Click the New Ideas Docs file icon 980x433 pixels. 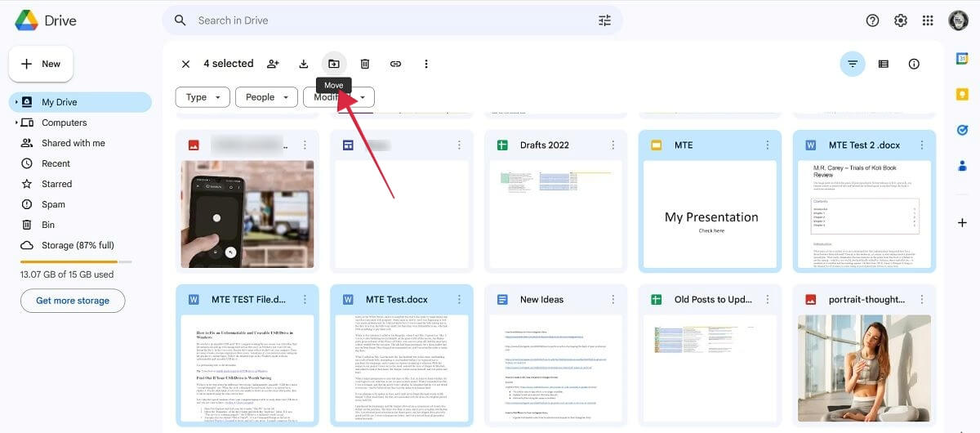[502, 299]
